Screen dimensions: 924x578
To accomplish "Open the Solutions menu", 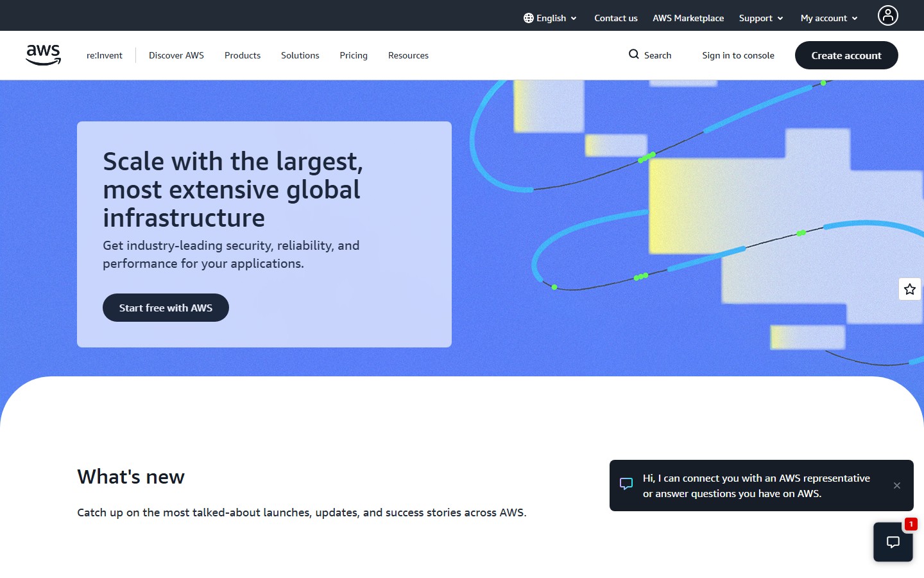I will [x=300, y=55].
